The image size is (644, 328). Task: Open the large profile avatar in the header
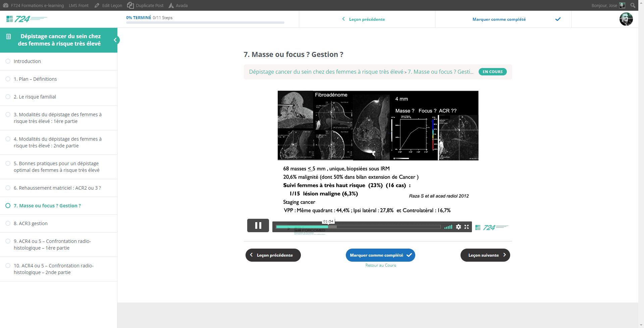coord(626,19)
